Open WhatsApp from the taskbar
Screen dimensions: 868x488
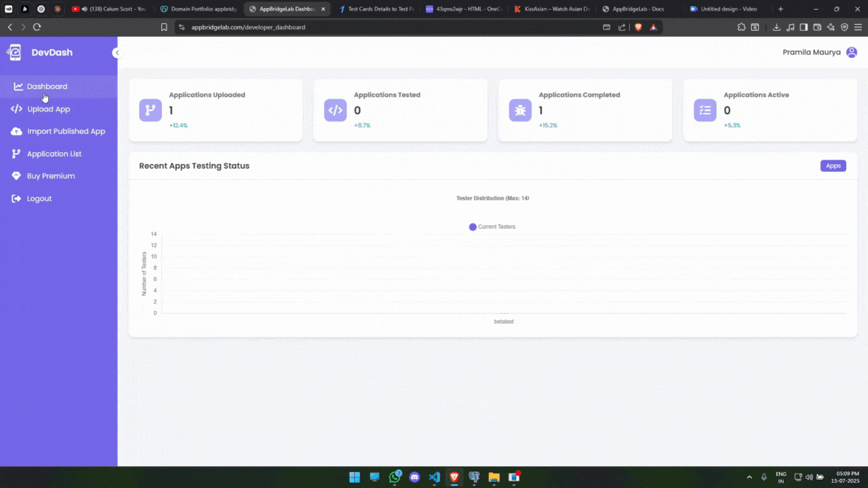pyautogui.click(x=395, y=477)
